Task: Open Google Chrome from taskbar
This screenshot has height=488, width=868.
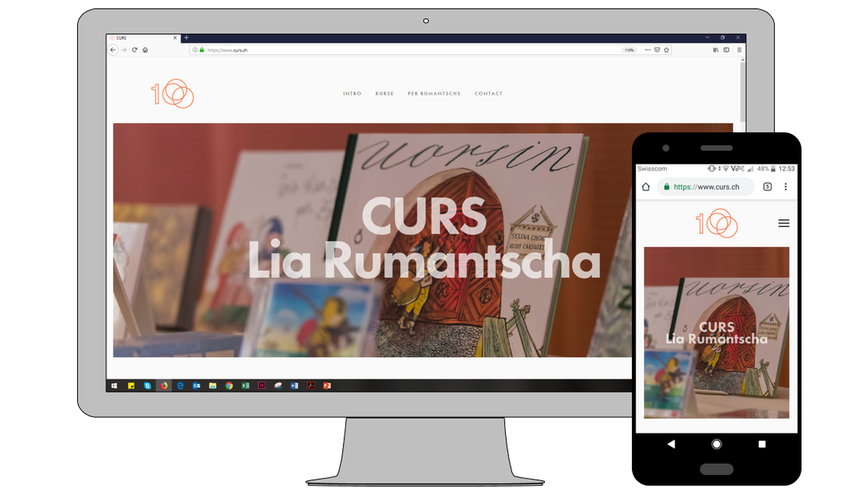Action: click(x=229, y=386)
